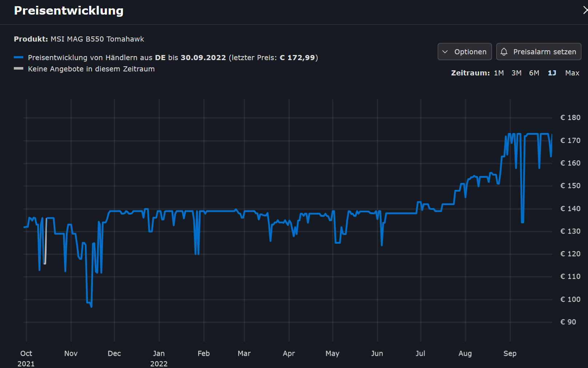This screenshot has height=368, width=588.
Task: Click the '€ 100' axis label
Action: [570, 299]
